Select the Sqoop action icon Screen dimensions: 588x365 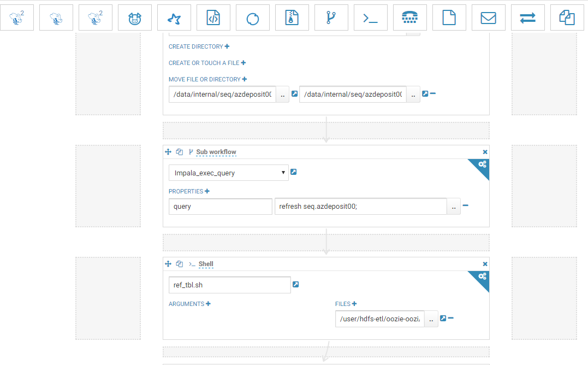click(253, 17)
